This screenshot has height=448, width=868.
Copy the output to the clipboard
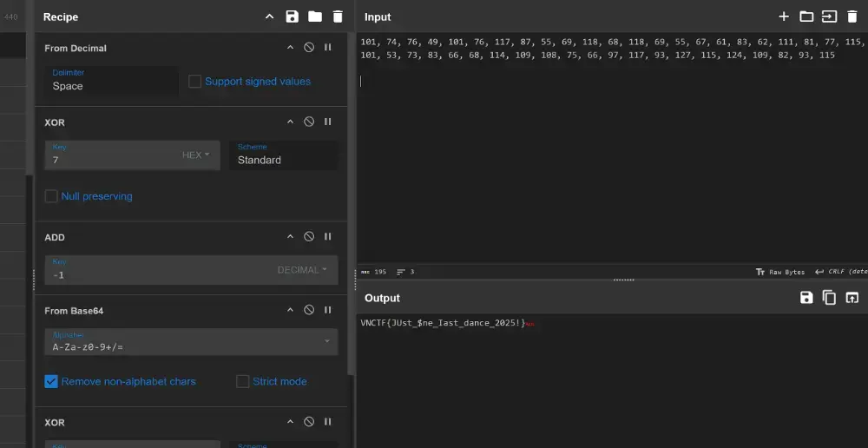tap(829, 298)
